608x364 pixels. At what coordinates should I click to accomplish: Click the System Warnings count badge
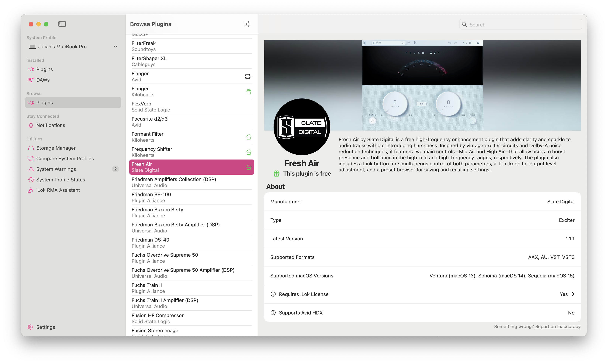[x=115, y=169]
